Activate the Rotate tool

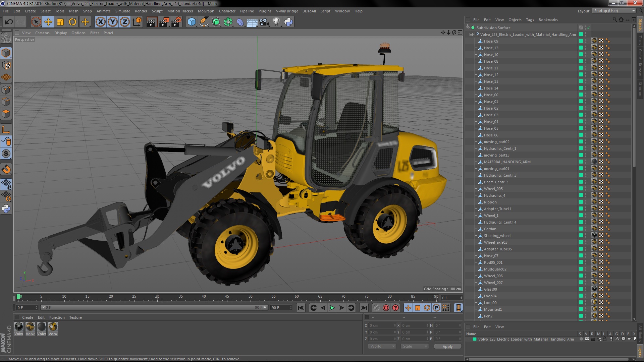(72, 22)
